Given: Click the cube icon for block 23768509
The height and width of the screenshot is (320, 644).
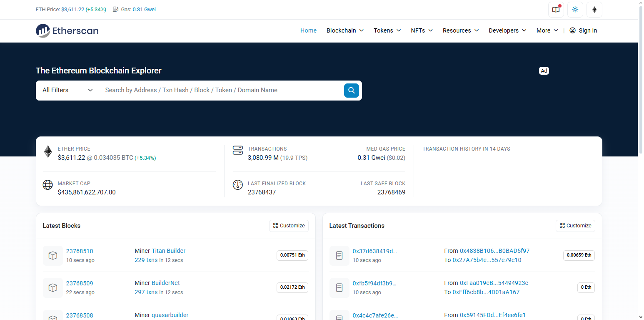Looking at the screenshot, I should pos(53,288).
